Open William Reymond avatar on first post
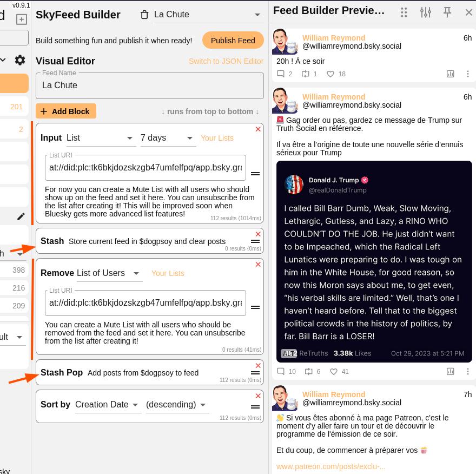This screenshot has width=476, height=474. tap(285, 42)
